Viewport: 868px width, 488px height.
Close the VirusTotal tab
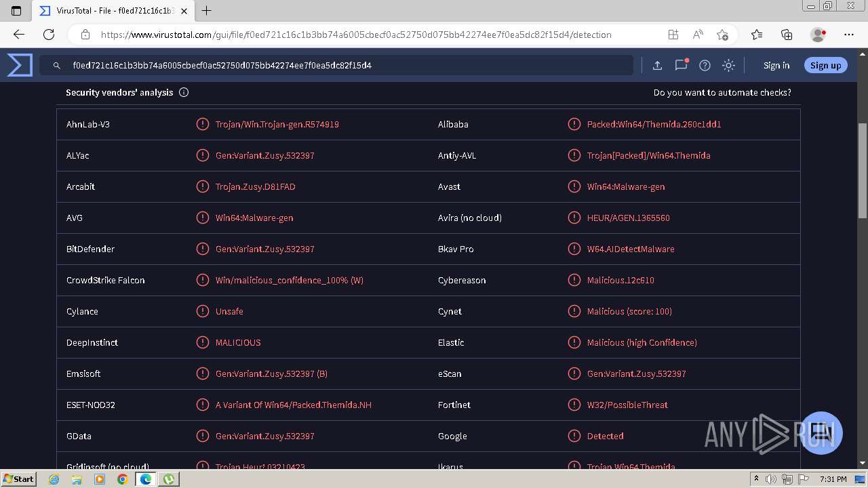[x=184, y=11]
